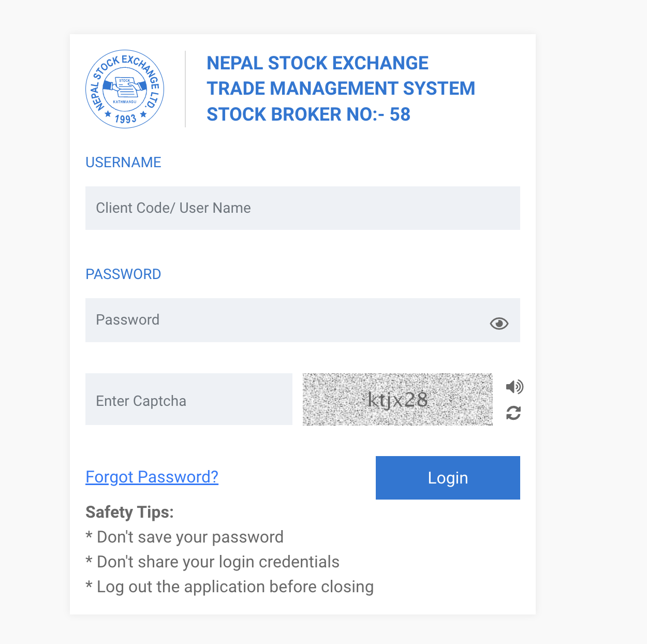This screenshot has height=644, width=647.
Task: Click the Safety Tips: heading
Action: point(129,512)
